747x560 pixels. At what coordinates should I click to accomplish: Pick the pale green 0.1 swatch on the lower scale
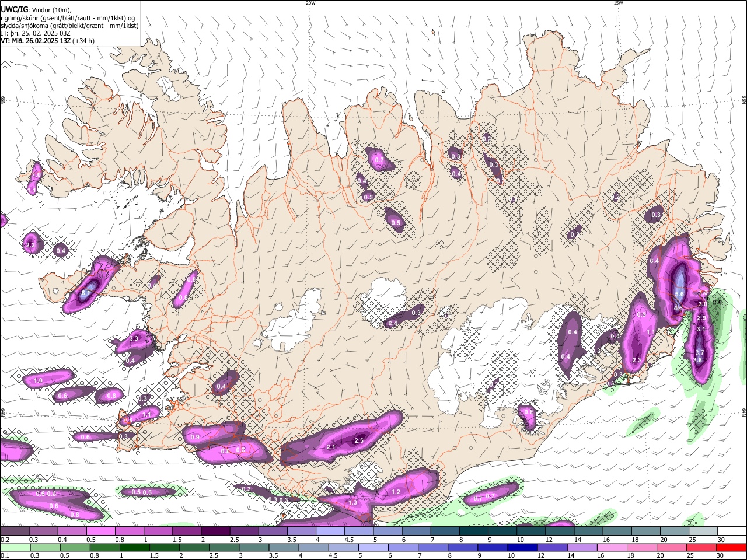(x=14, y=547)
